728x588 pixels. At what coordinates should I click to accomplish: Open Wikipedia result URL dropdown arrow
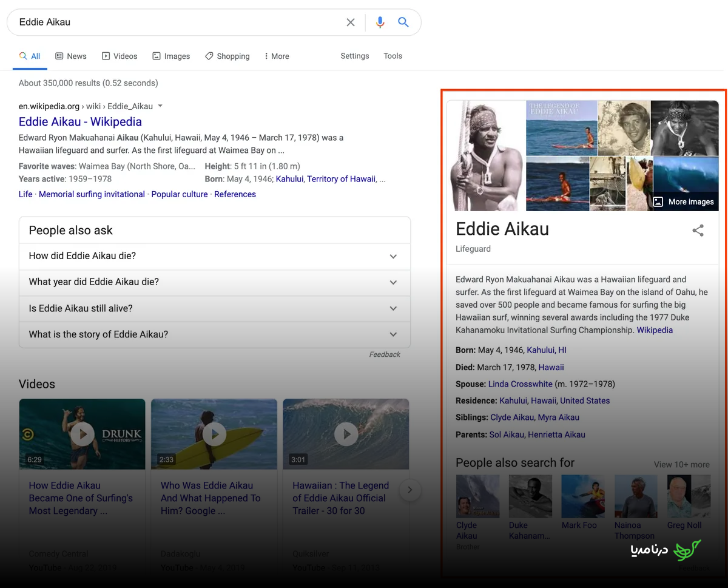click(x=160, y=106)
